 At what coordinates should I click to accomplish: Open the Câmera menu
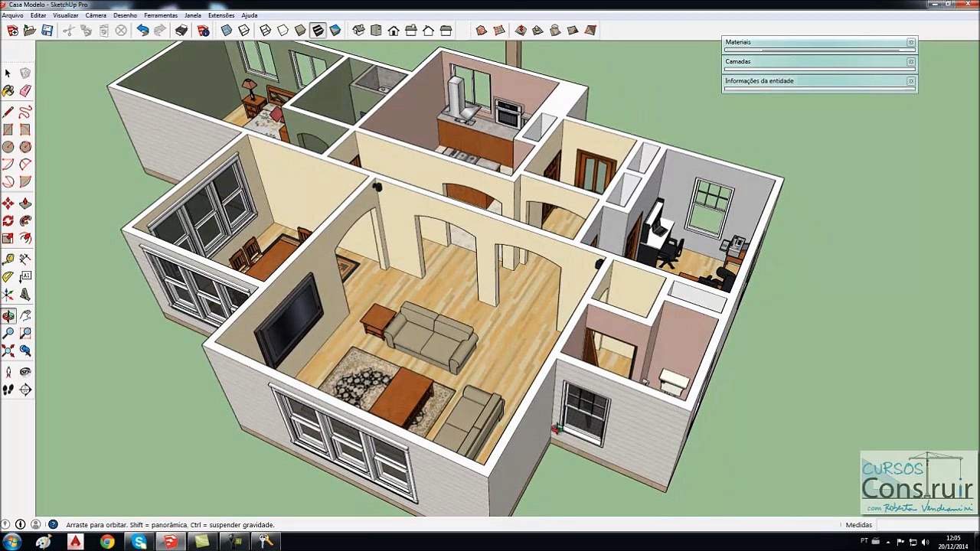96,15
